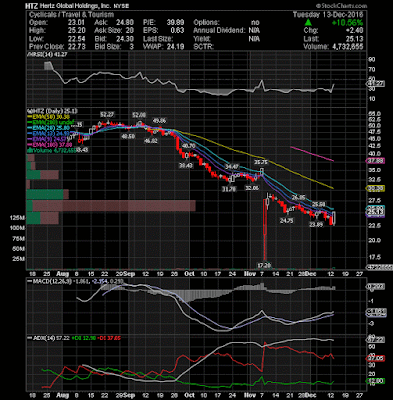Click the EMA(50) yellow legend swatch
Viewport: 393px width, 400px height.
click(31, 117)
